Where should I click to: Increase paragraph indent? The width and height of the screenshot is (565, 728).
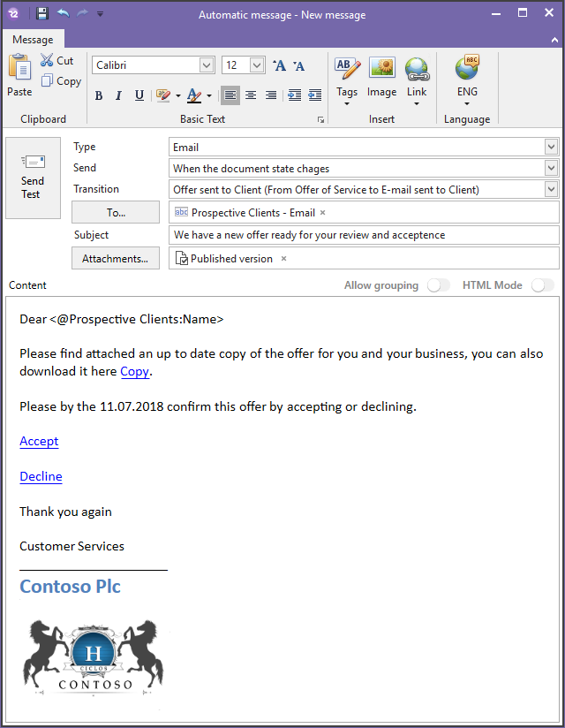tap(295, 95)
